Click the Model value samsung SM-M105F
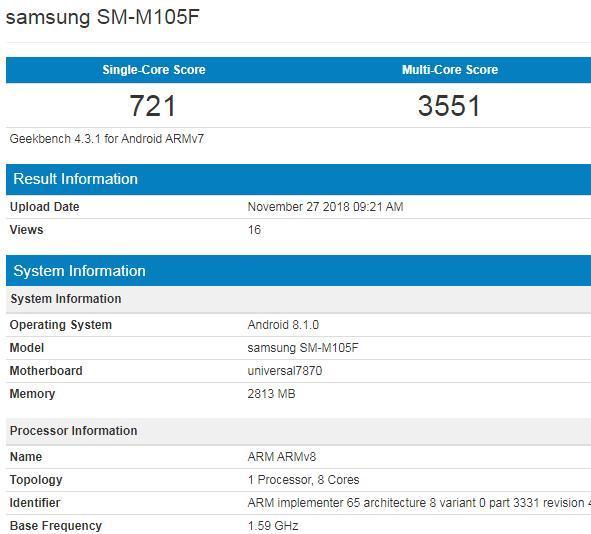The height and width of the screenshot is (534, 591). point(303,348)
